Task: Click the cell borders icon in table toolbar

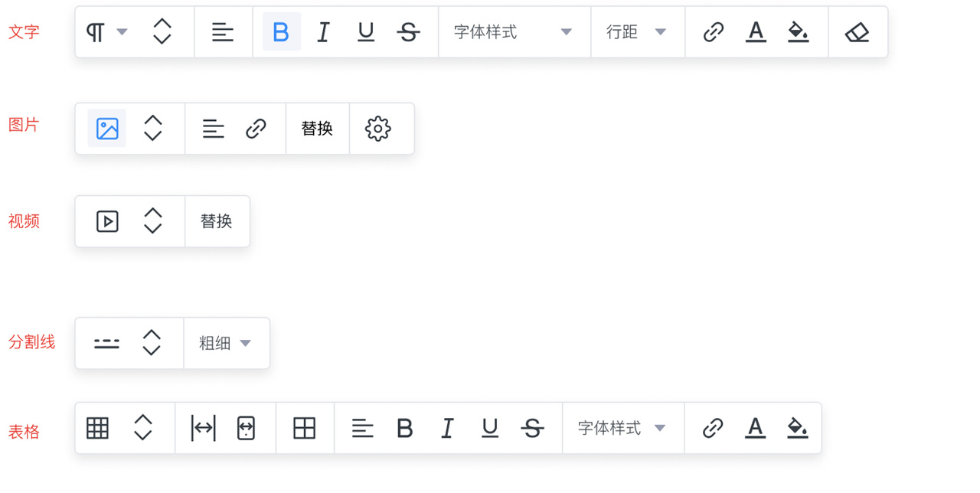Action: [305, 428]
